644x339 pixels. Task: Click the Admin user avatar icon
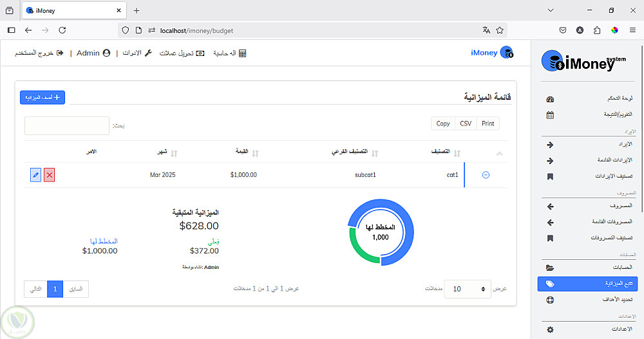coord(106,53)
